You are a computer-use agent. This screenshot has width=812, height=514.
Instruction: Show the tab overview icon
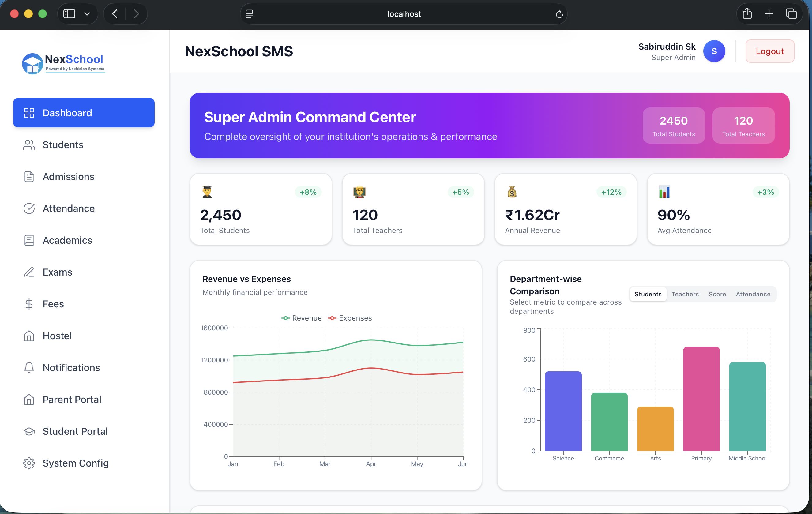click(791, 14)
